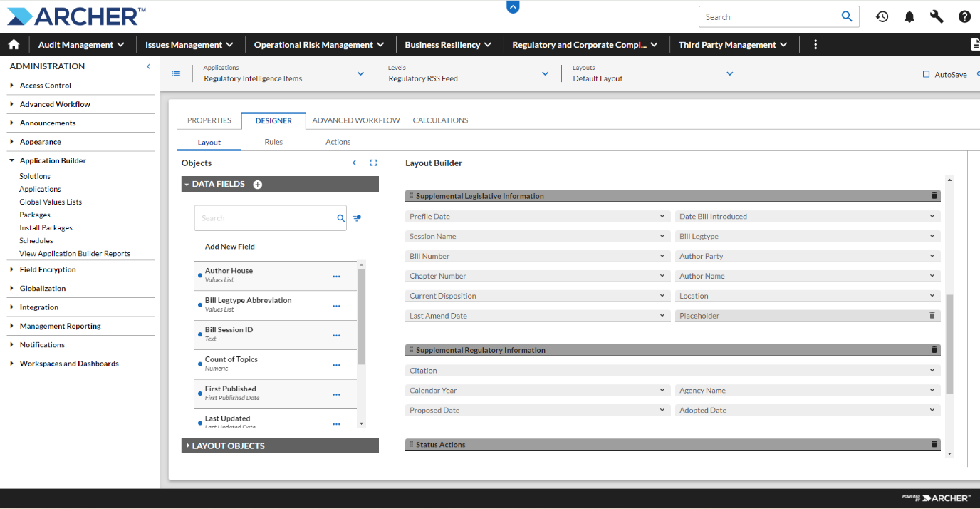The image size is (980, 509).
Task: Click the top-center collapse header arrow
Action: pyautogui.click(x=513, y=6)
